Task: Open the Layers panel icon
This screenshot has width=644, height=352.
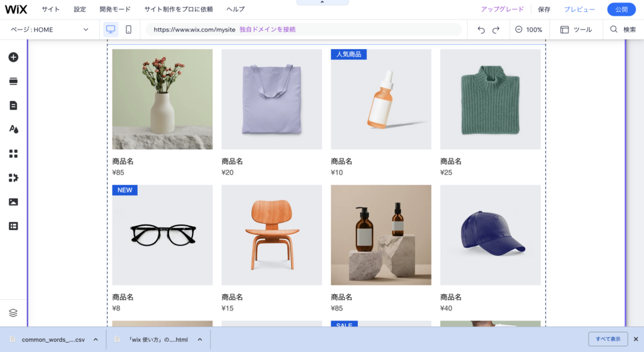Action: (13, 312)
